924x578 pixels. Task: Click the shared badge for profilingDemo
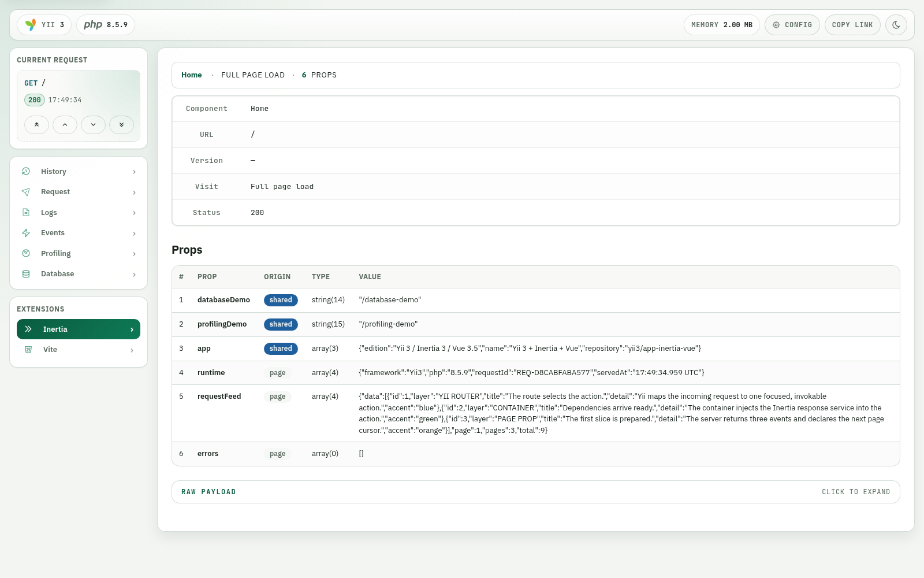[281, 324]
